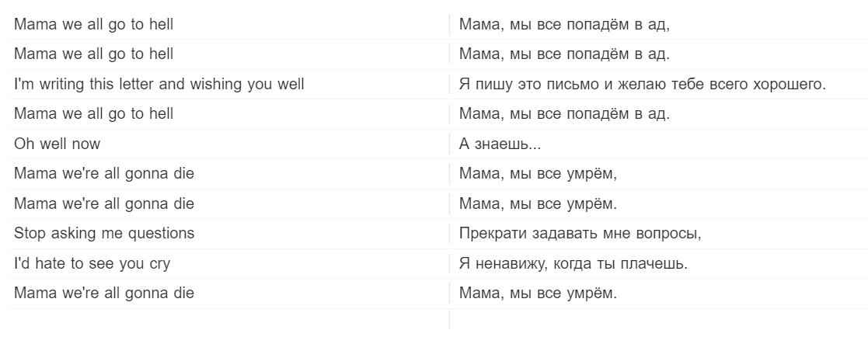Select 'Мама, мы все умрём,' below 'А знаешь...'
868x337 pixels.
[x=538, y=174]
